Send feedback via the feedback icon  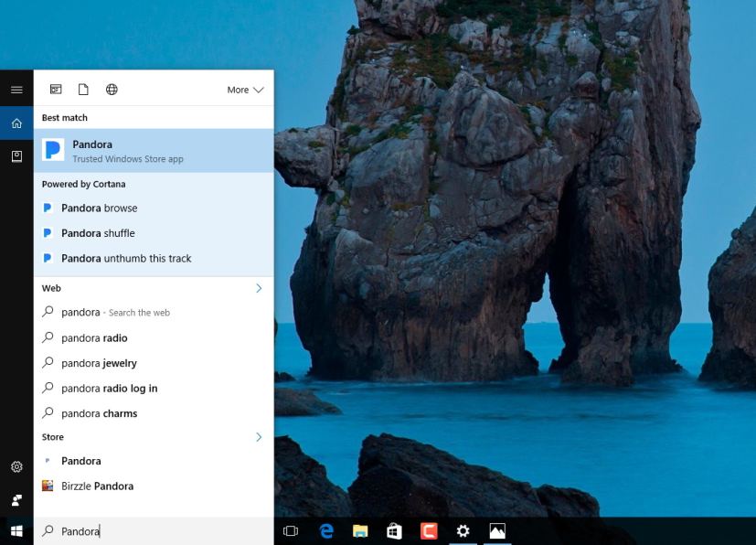(16, 499)
